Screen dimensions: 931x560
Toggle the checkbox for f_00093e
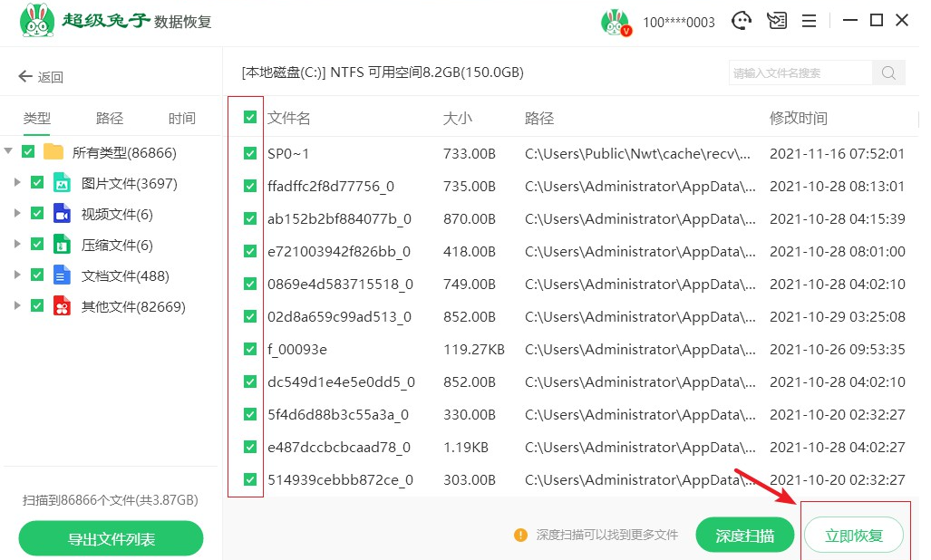(250, 350)
